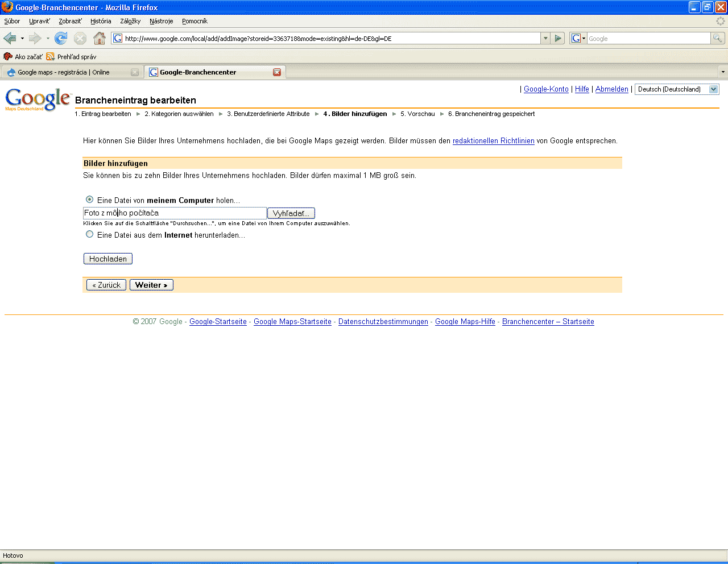
Task: Go to the Home page icon
Action: [x=100, y=38]
